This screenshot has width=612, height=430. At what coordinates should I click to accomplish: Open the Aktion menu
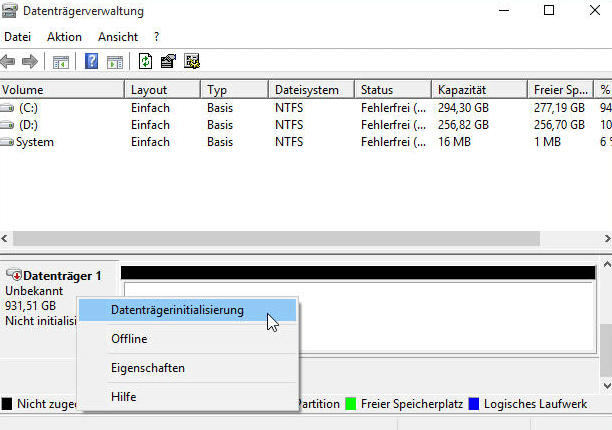click(64, 37)
